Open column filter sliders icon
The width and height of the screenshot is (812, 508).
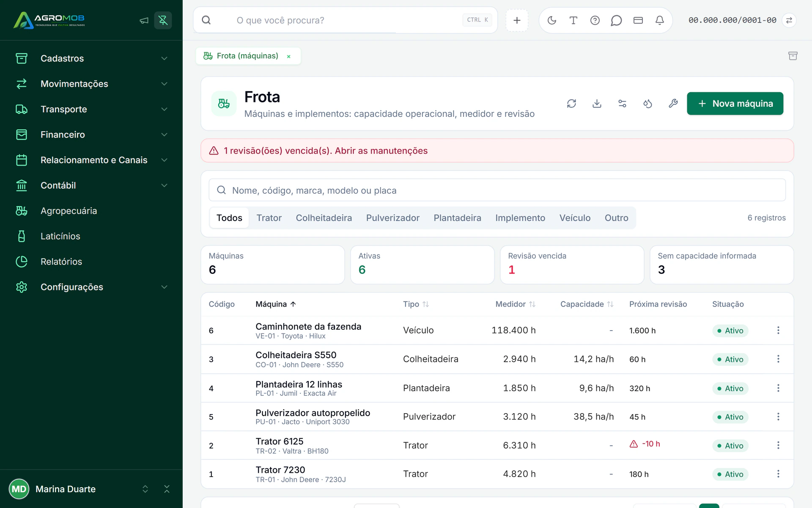[622, 104]
